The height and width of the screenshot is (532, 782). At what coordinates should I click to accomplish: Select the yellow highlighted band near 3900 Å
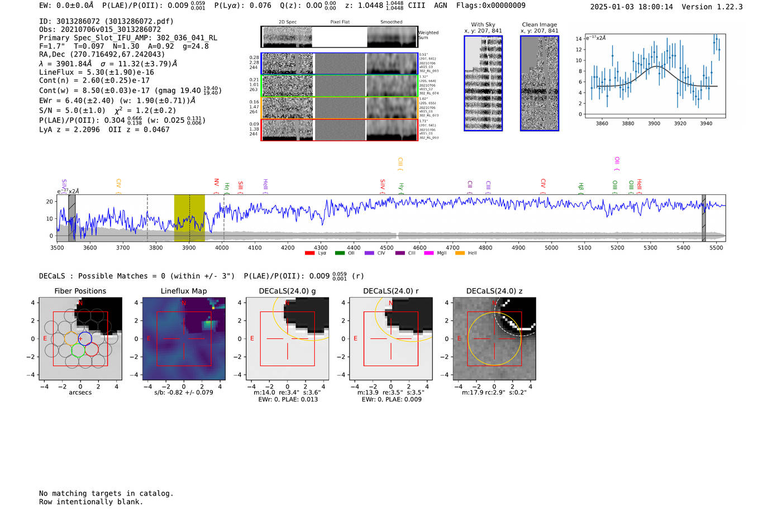[189, 218]
